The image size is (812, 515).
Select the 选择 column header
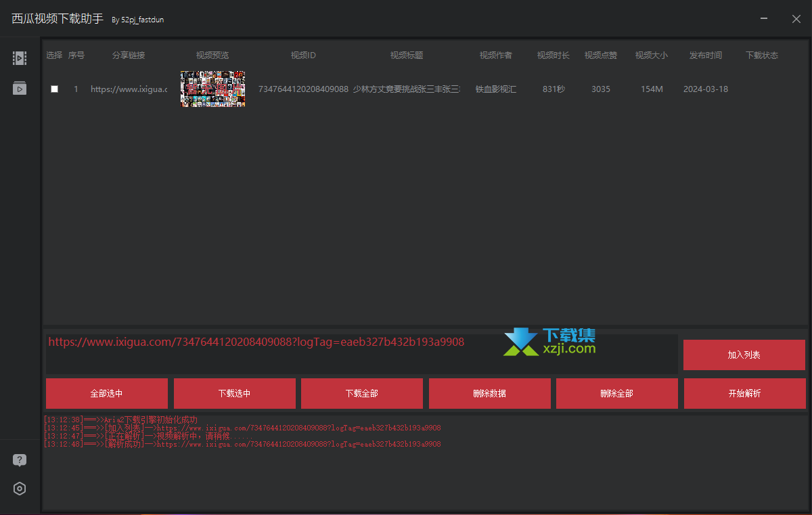click(x=55, y=55)
